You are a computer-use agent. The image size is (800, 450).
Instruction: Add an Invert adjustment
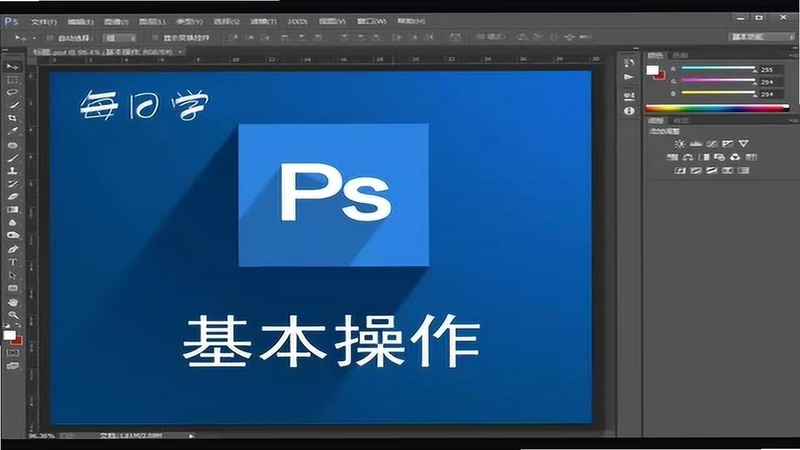tap(680, 170)
